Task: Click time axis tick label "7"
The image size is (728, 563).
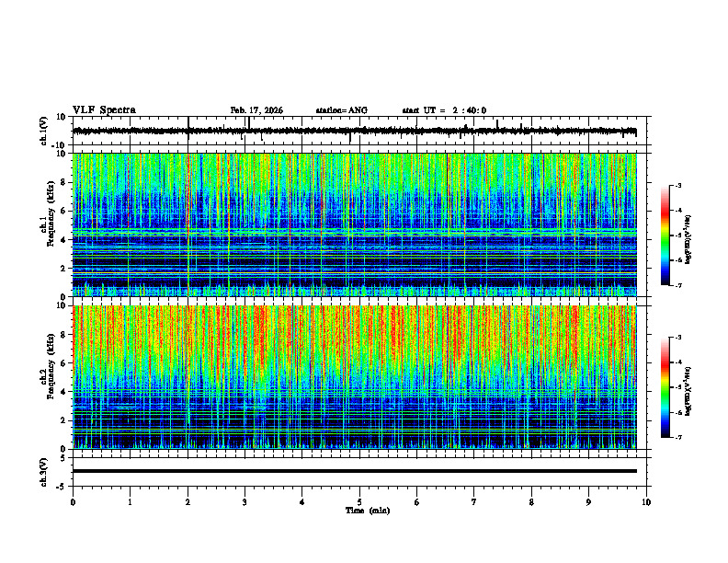Action: point(474,502)
